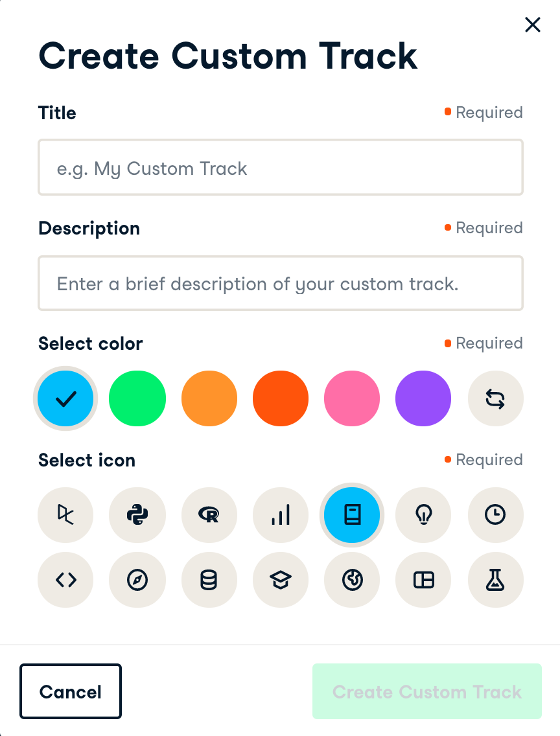
Task: Select the purple color swatch
Action: [423, 398]
